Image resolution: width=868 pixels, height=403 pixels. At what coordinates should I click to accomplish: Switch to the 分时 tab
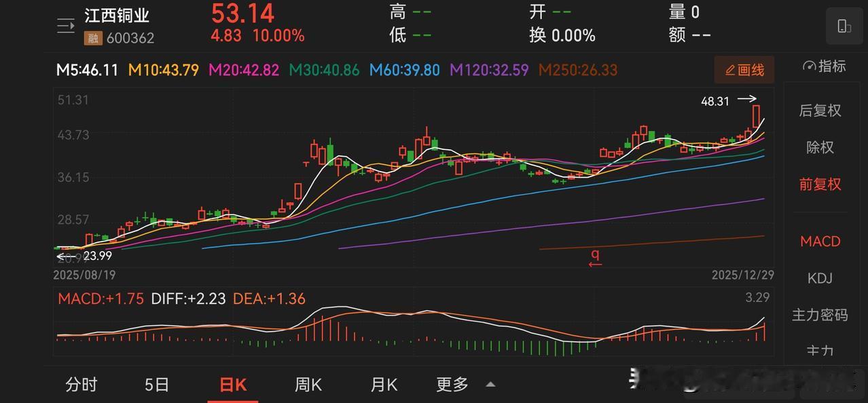(82, 385)
